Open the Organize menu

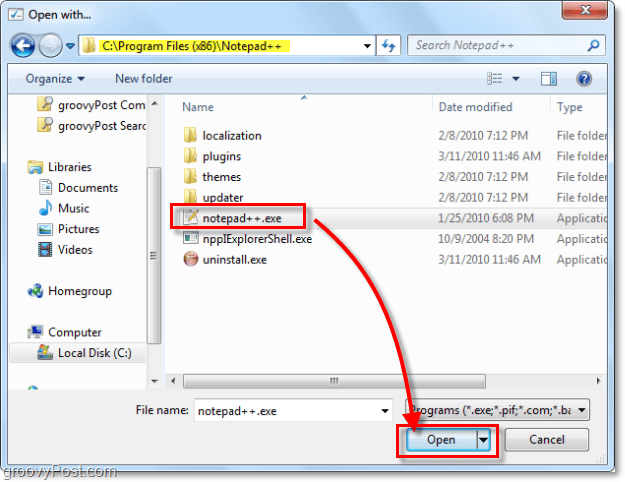click(55, 79)
